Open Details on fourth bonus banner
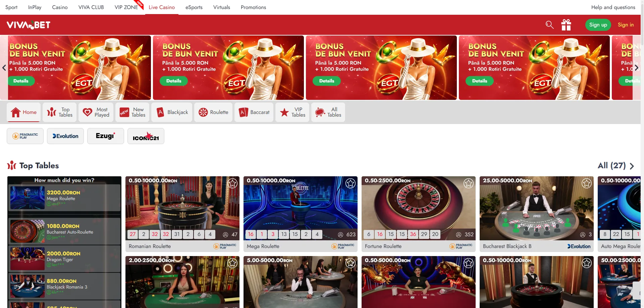This screenshot has width=644, height=308. (480, 81)
